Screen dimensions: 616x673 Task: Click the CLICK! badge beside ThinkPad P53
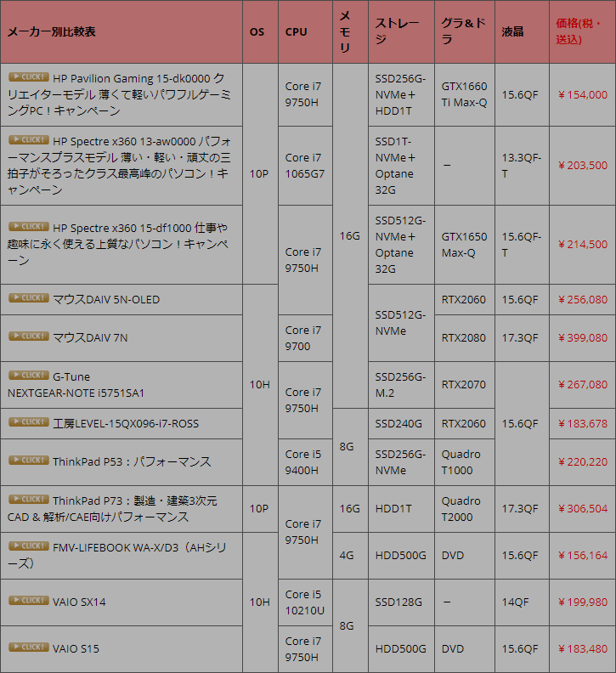pos(28,461)
